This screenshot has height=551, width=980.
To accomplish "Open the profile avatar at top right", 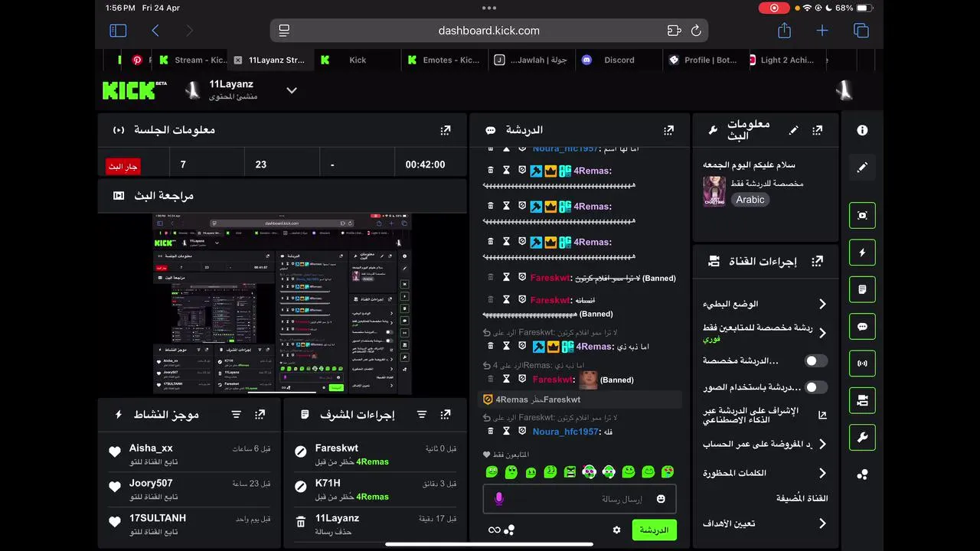I will pyautogui.click(x=844, y=90).
